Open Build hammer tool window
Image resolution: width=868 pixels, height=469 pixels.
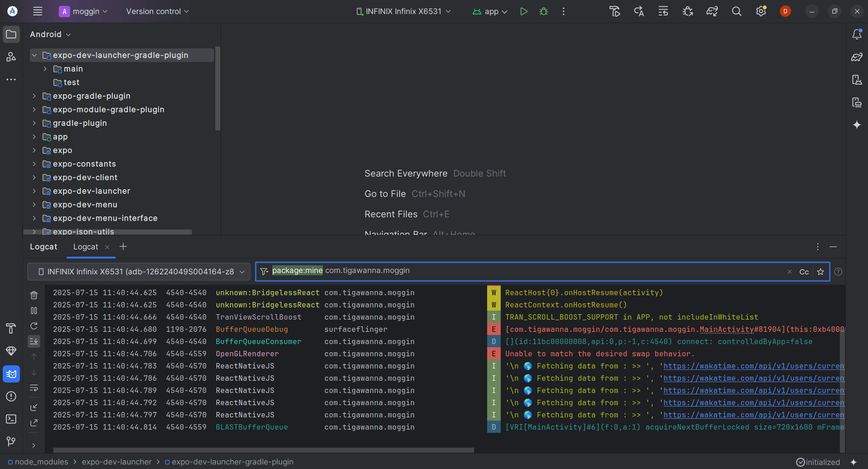11,328
